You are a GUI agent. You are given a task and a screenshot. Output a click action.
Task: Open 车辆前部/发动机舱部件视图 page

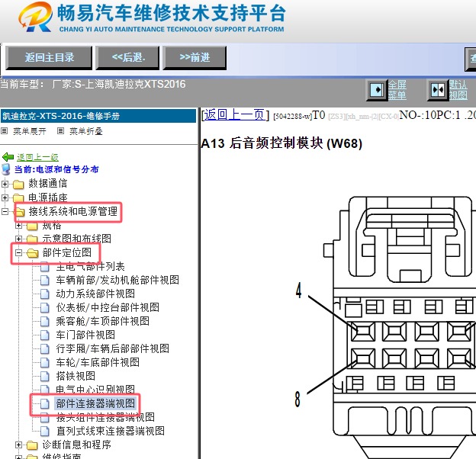click(117, 280)
